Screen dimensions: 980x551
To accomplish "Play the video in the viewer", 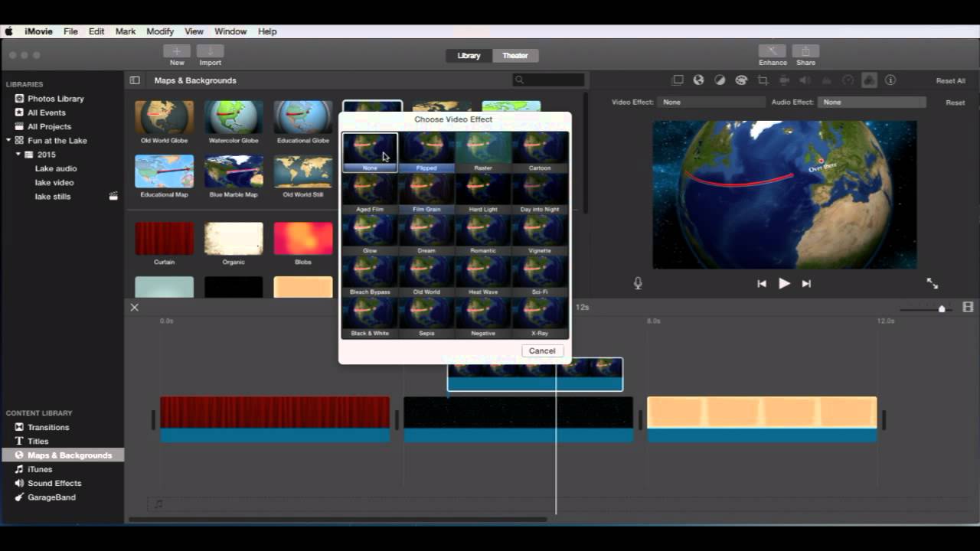I will tap(784, 283).
